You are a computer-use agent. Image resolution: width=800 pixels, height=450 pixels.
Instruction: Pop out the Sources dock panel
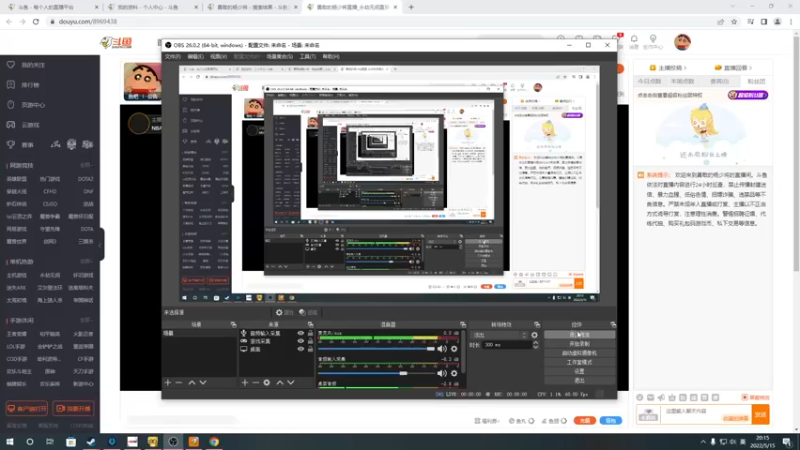point(310,324)
